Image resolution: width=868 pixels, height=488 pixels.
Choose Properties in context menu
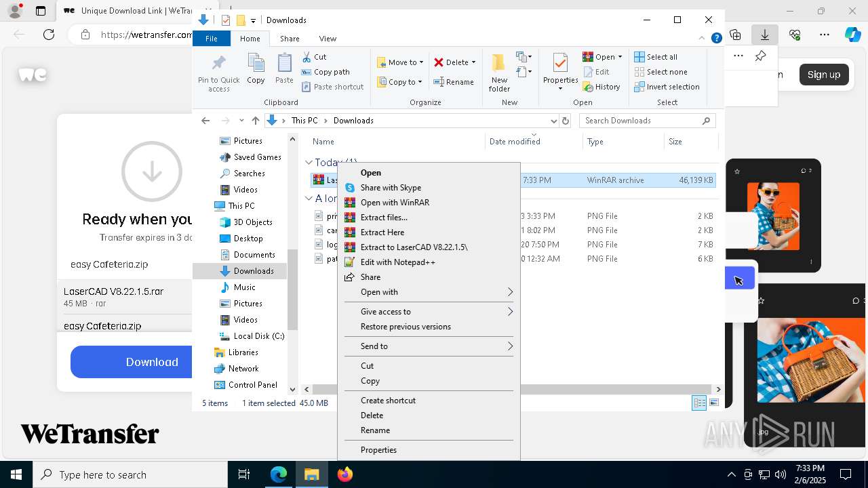click(x=429, y=450)
